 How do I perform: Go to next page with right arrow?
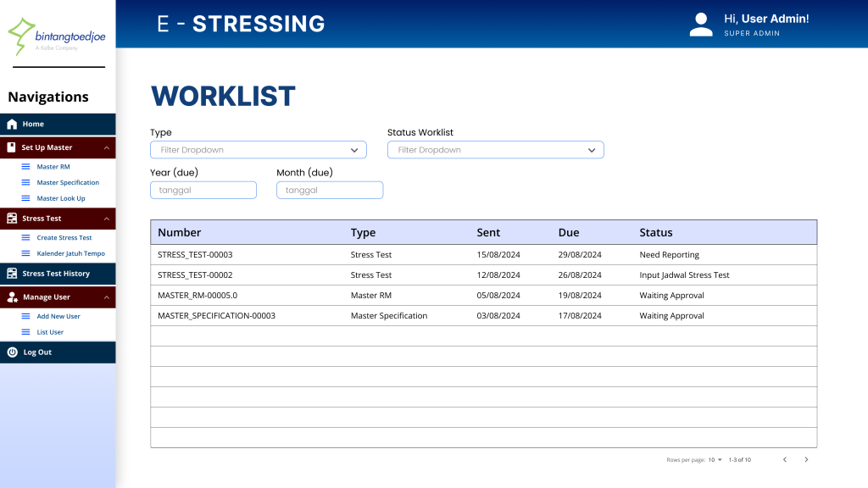pos(806,460)
